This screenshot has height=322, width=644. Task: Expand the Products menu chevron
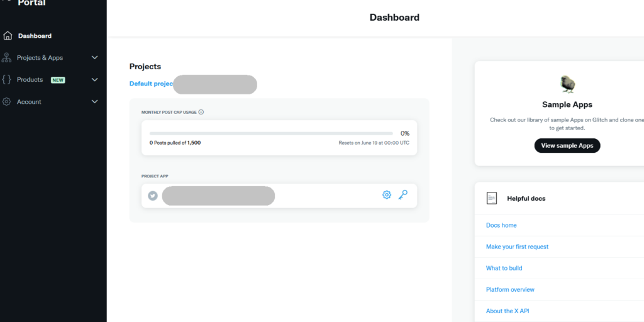pyautogui.click(x=95, y=80)
